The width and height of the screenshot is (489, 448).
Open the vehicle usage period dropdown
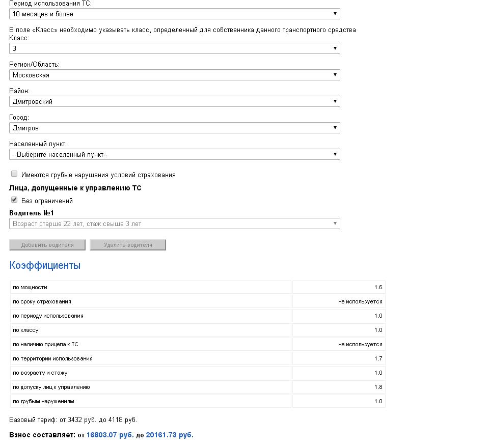174,14
